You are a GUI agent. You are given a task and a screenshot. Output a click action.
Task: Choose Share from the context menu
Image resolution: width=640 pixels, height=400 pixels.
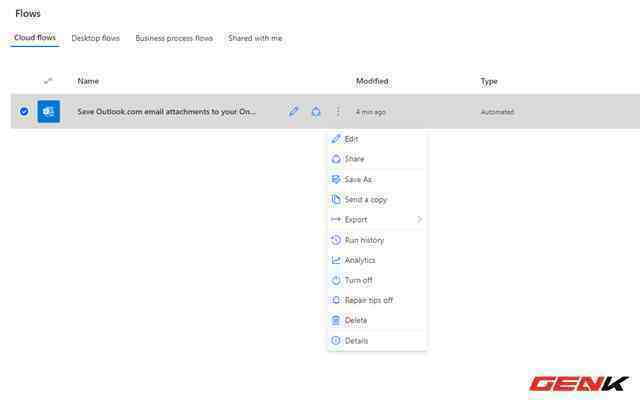point(377,159)
